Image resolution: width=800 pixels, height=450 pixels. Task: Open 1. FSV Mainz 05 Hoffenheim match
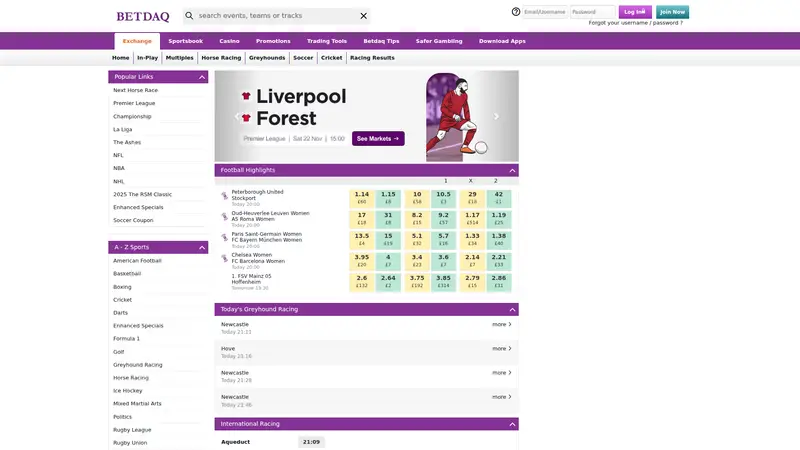251,279
